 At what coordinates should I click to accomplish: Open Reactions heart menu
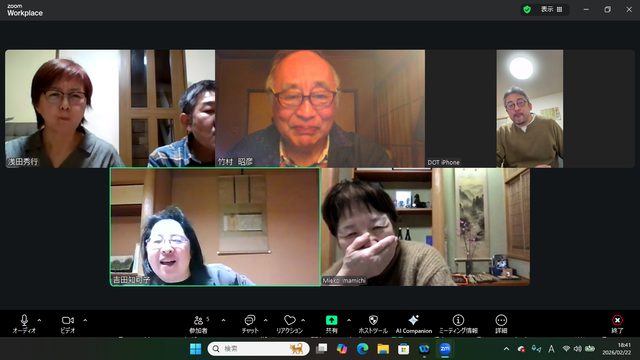click(289, 324)
